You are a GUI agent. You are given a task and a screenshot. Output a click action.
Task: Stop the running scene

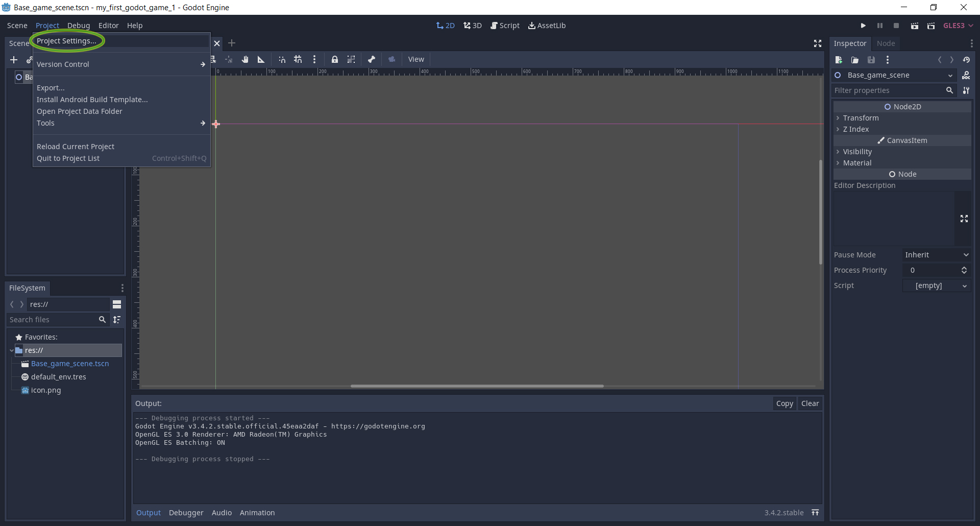896,26
